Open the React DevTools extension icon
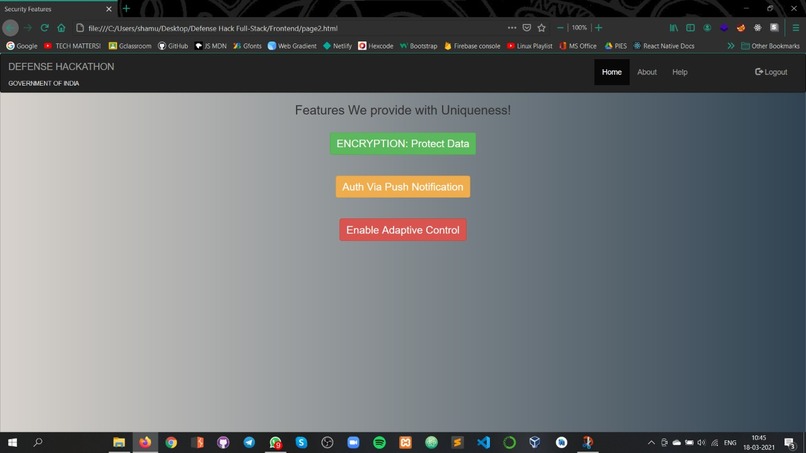This screenshot has width=806, height=453. pos(758,28)
